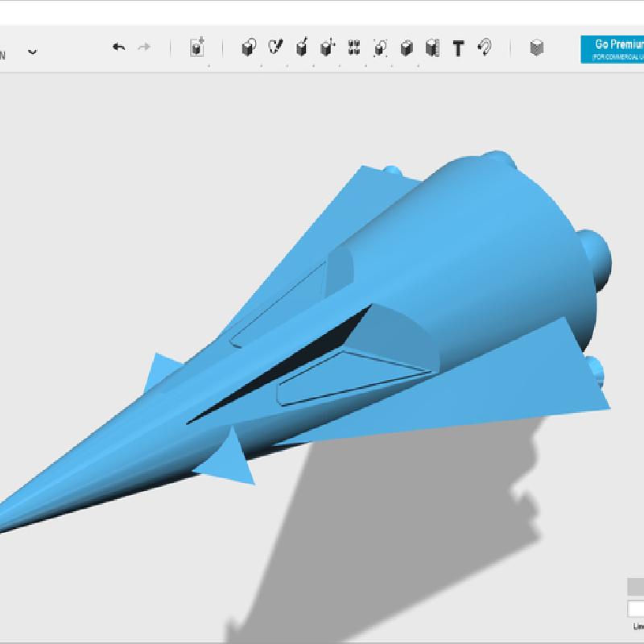The width and height of the screenshot is (644, 644).
Task: Open the Material tool
Action: [537, 48]
